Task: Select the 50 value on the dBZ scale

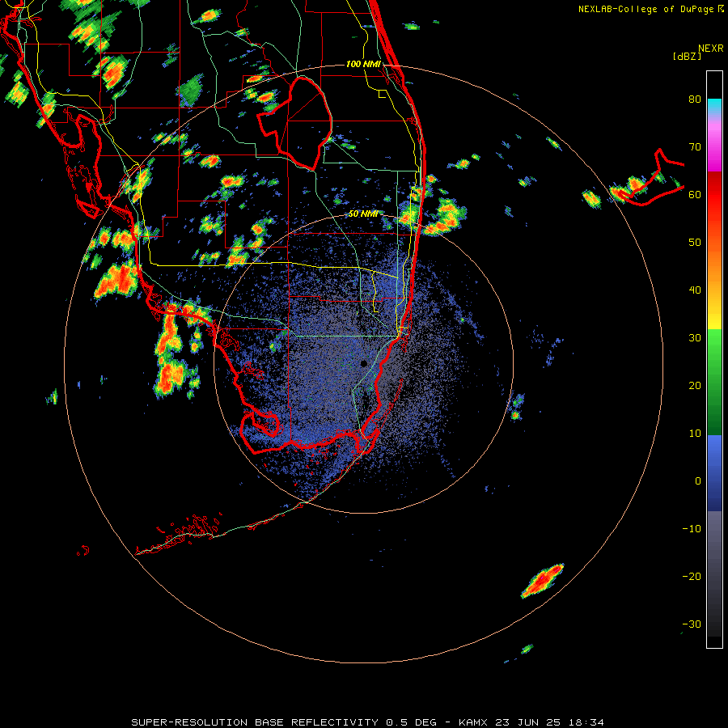Action: point(695,243)
